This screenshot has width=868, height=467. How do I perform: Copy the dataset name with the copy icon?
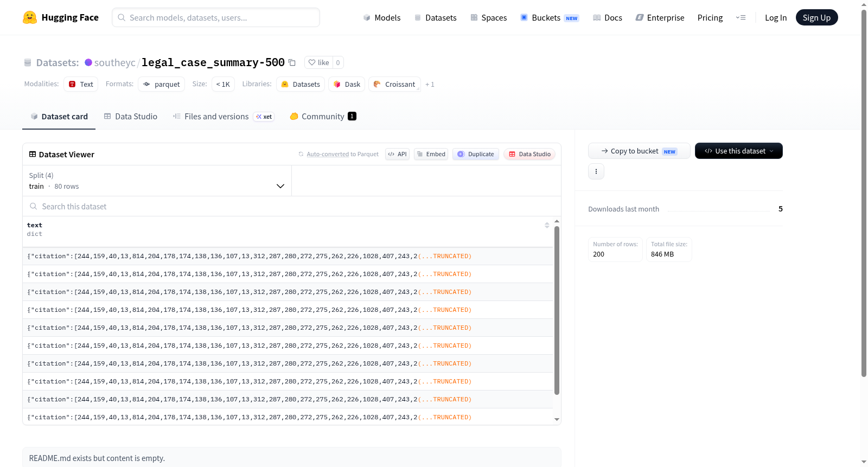[292, 62]
